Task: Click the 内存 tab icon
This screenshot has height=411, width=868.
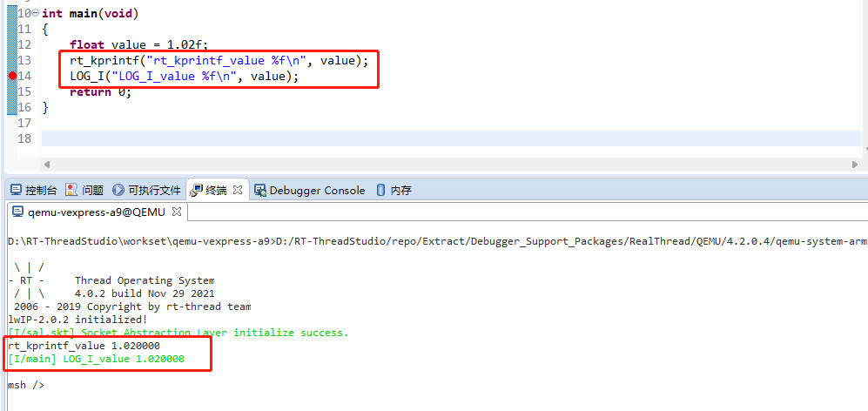Action: click(x=381, y=190)
